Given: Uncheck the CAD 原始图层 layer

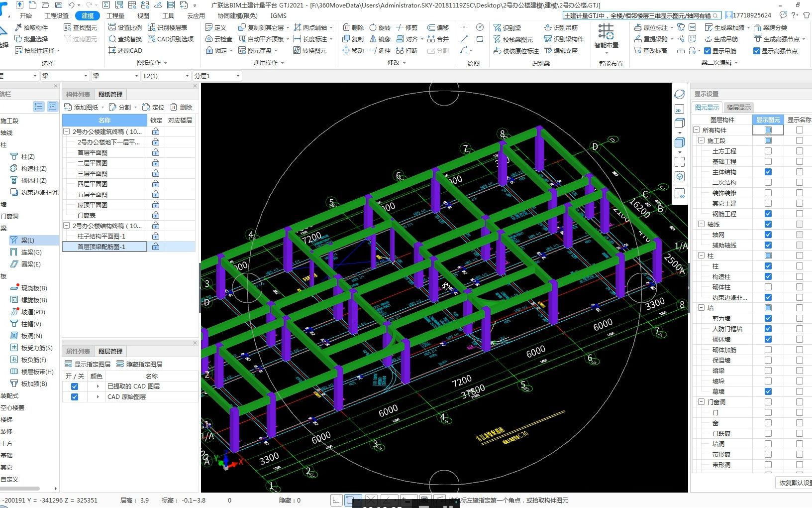Looking at the screenshot, I should (x=75, y=396).
